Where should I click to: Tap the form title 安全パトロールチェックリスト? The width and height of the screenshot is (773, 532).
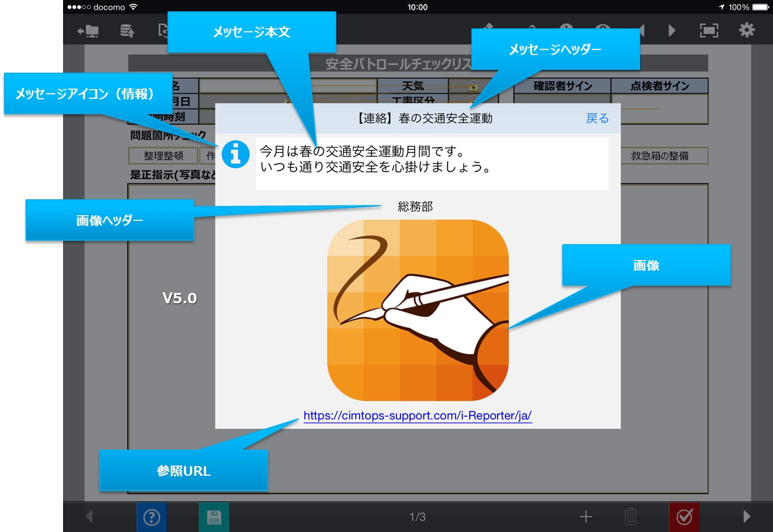coord(398,64)
